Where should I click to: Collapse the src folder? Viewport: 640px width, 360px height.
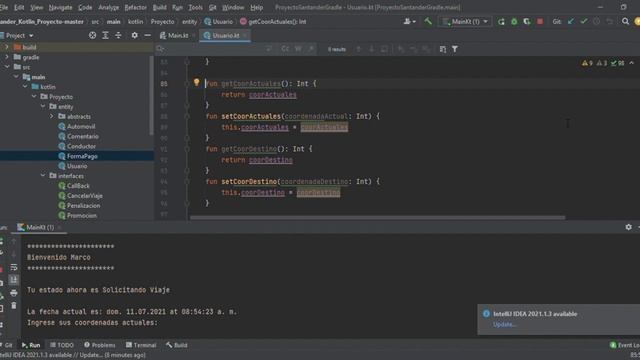click(7, 67)
